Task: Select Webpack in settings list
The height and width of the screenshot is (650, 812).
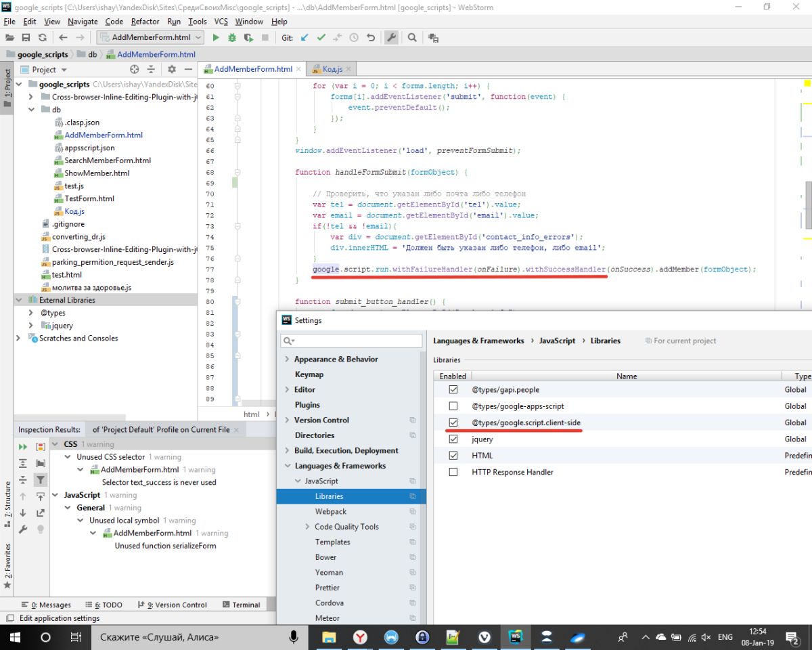Action: [x=330, y=511]
